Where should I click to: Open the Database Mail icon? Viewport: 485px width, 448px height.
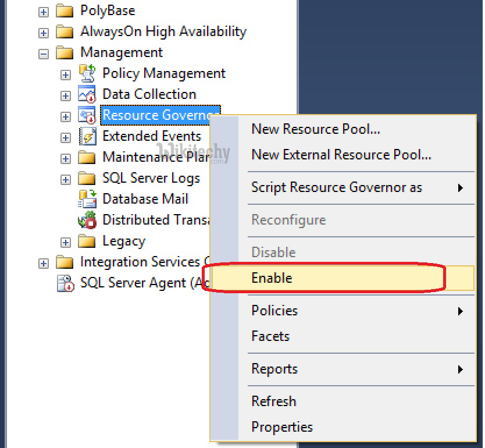[x=88, y=198]
